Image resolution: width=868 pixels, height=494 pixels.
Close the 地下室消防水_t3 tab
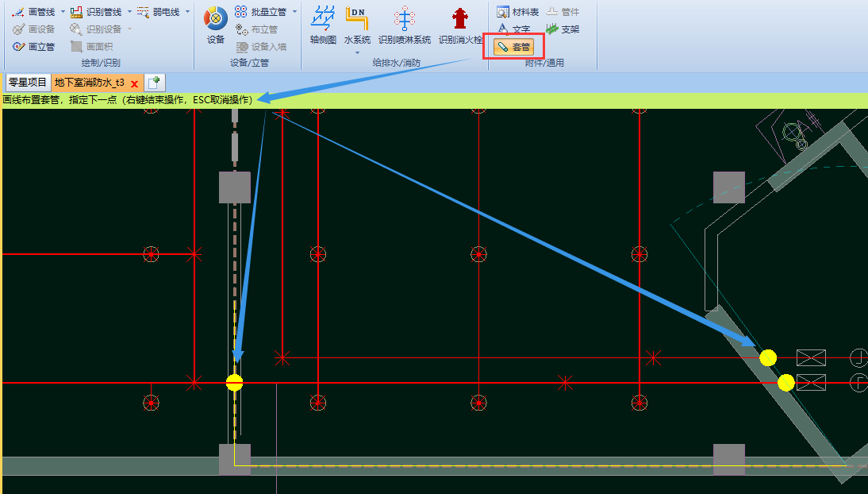click(x=135, y=83)
